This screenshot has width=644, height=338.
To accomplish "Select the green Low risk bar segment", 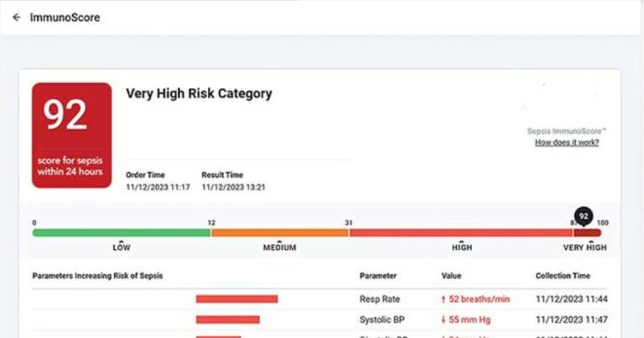I will tap(122, 232).
